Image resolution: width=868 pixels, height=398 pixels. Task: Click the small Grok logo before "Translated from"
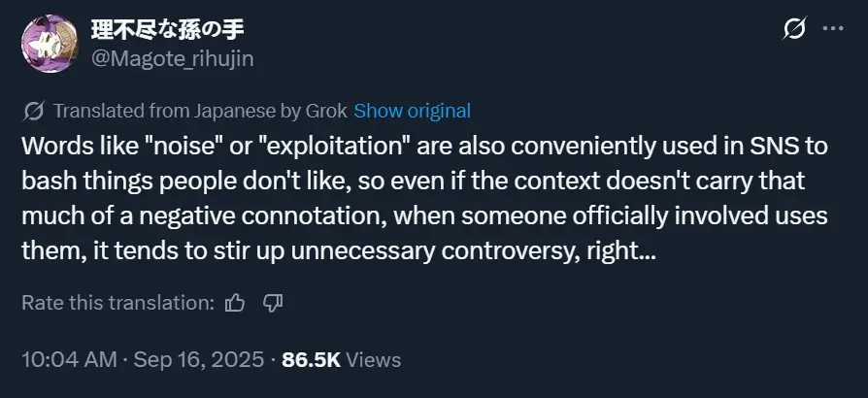[32, 111]
